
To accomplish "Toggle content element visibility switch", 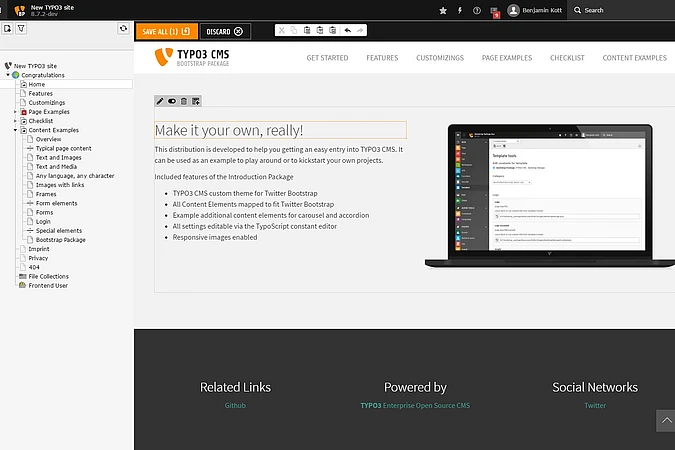I will pyautogui.click(x=172, y=101).
